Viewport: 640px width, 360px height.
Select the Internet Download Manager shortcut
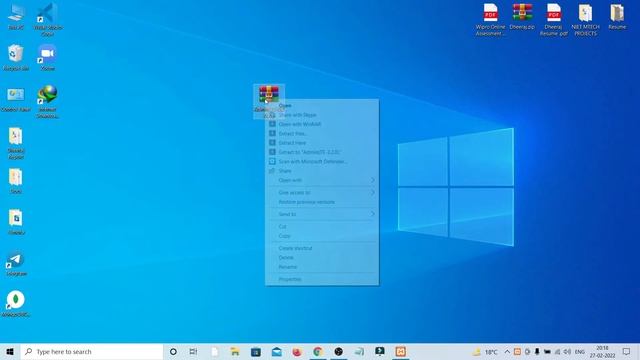click(48, 102)
